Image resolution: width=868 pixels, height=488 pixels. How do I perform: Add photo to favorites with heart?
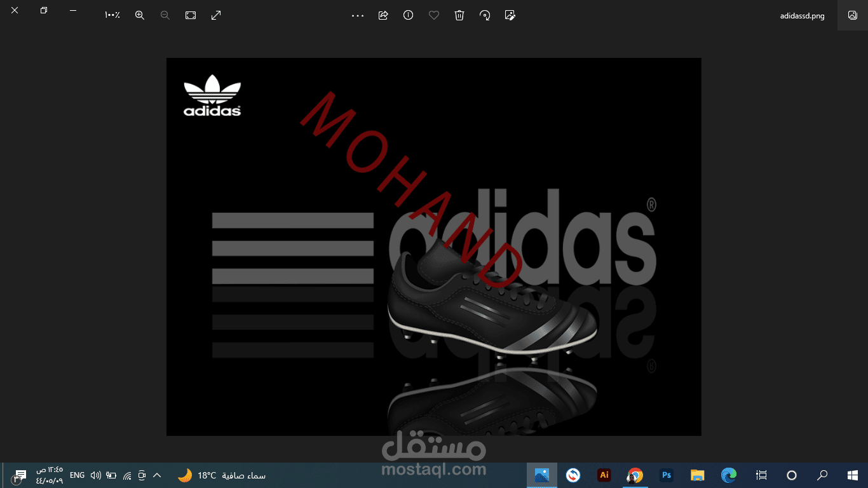(x=434, y=15)
